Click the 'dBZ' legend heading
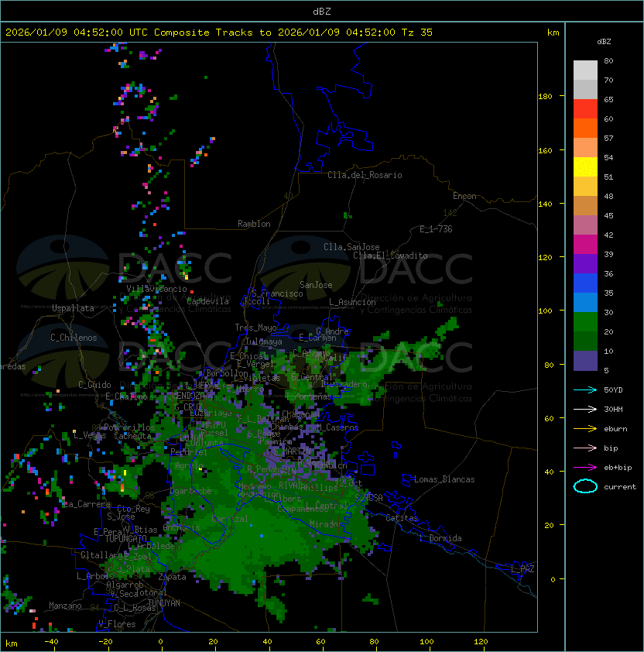The image size is (644, 652). (604, 42)
